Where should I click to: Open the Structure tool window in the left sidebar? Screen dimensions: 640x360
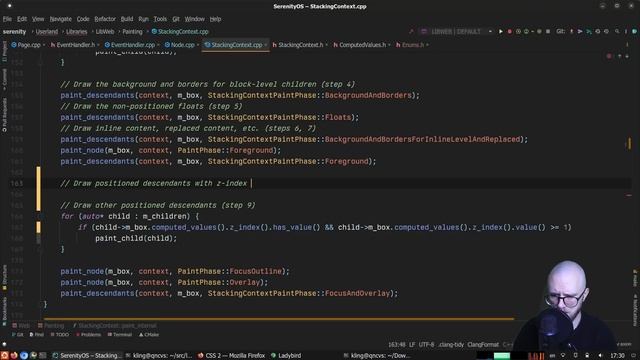(x=4, y=278)
